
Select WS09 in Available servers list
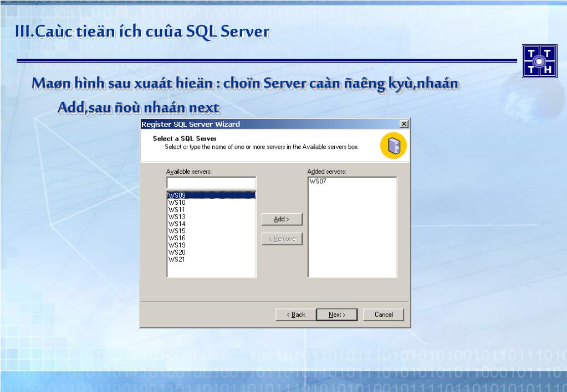[x=211, y=195]
